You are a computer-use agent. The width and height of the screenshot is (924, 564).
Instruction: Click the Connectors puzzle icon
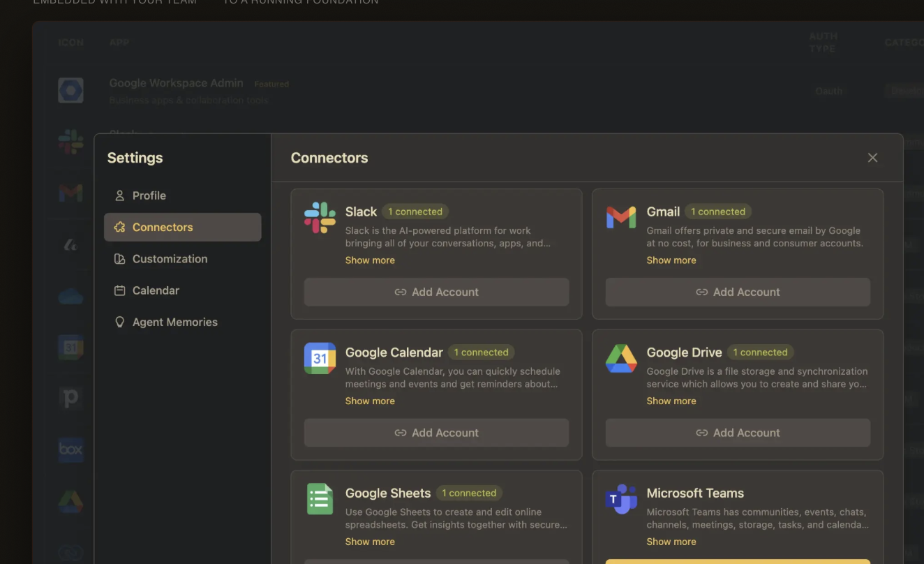click(119, 227)
